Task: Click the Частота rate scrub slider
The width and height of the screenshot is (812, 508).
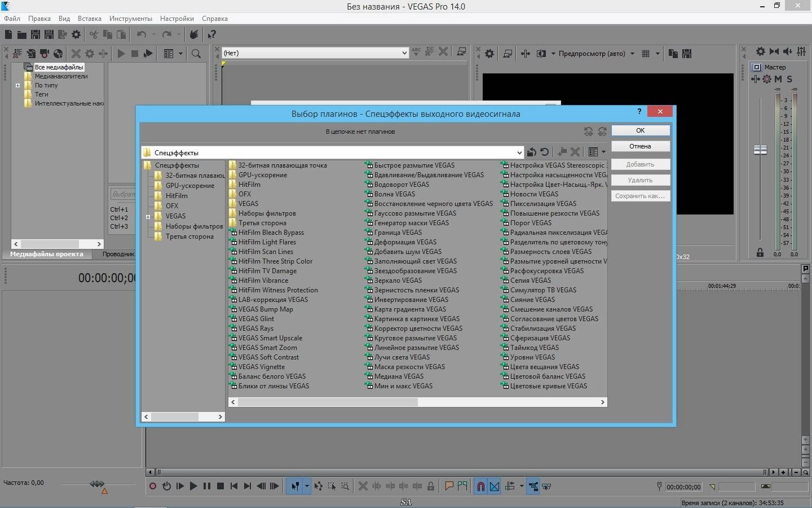Action: [x=97, y=484]
